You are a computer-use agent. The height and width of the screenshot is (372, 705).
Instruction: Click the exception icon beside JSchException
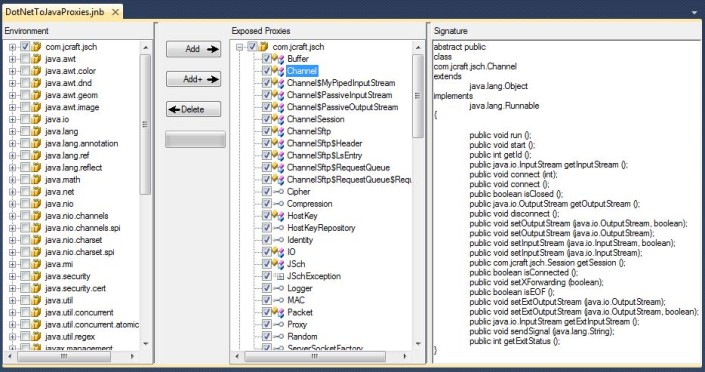coord(279,276)
